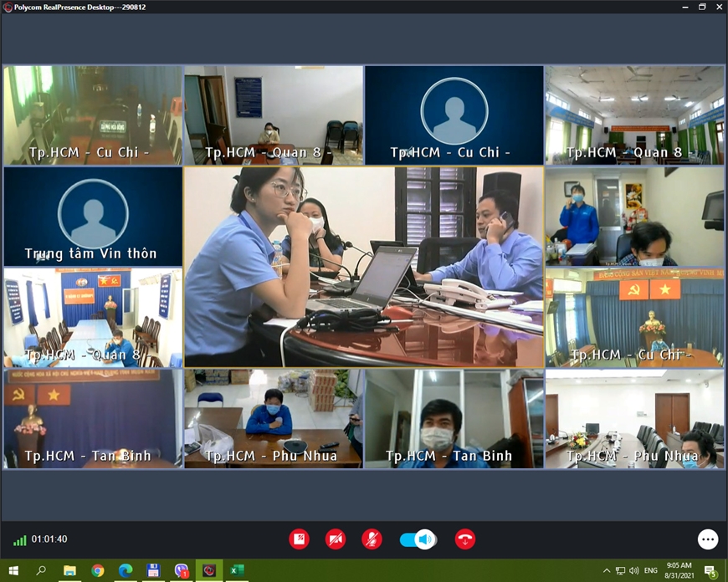Open File Explorer from the taskbar
This screenshot has height=582, width=728.
click(70, 570)
